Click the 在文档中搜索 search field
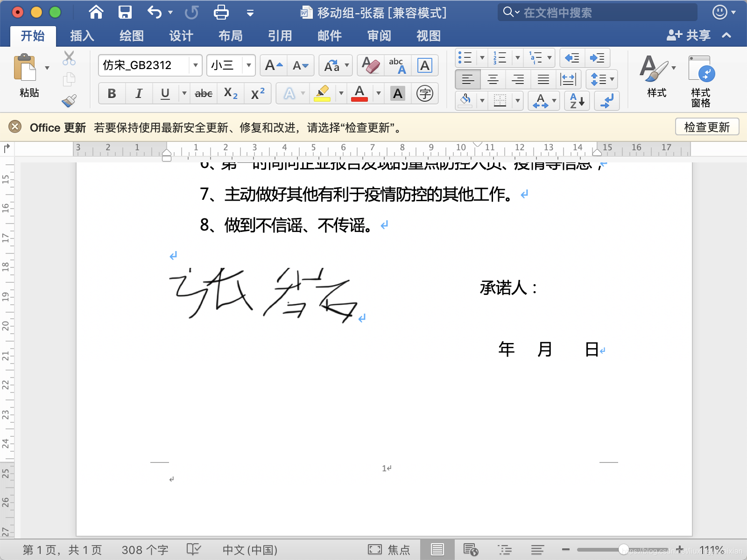Image resolution: width=747 pixels, height=560 pixels. (598, 13)
